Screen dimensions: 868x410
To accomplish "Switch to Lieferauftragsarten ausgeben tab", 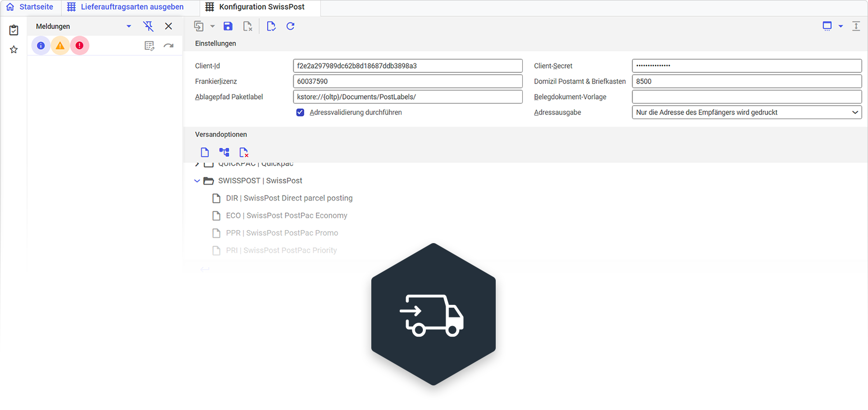I will (x=126, y=7).
